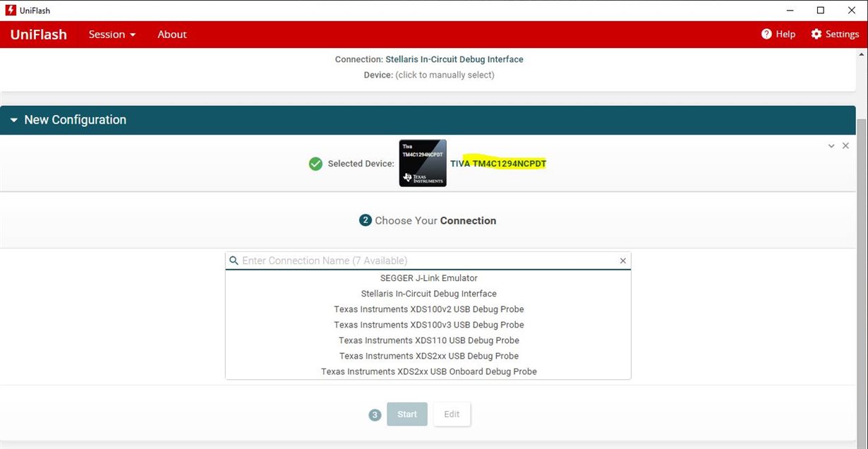Image resolution: width=868 pixels, height=449 pixels.
Task: Choose Texas Instruments XDS2xx USB Debug Probe
Action: (x=428, y=356)
